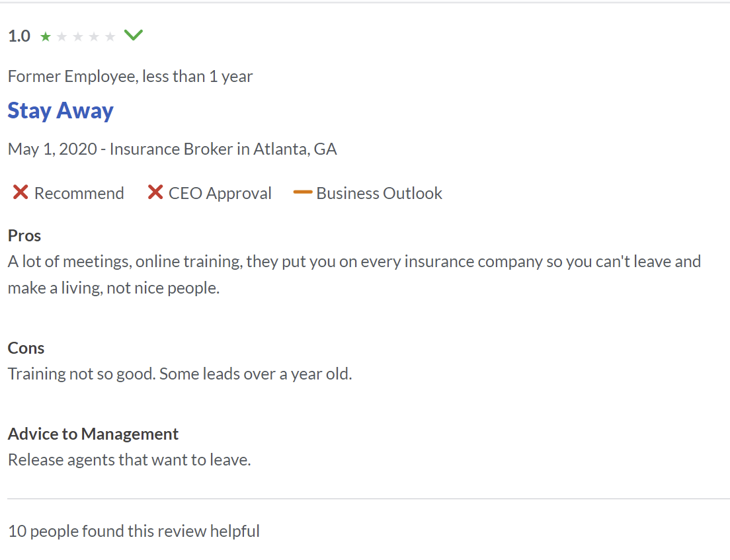730x560 pixels.
Task: Expand the green rating details chevron
Action: pos(134,35)
